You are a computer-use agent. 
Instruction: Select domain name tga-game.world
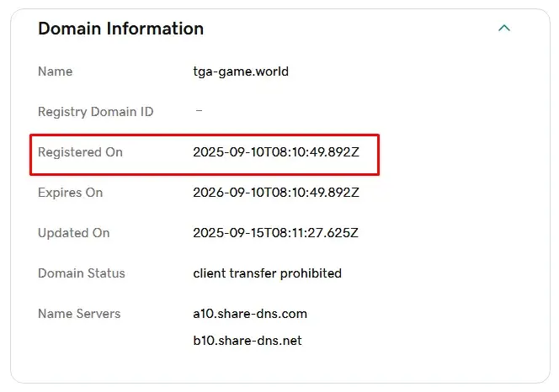point(241,72)
